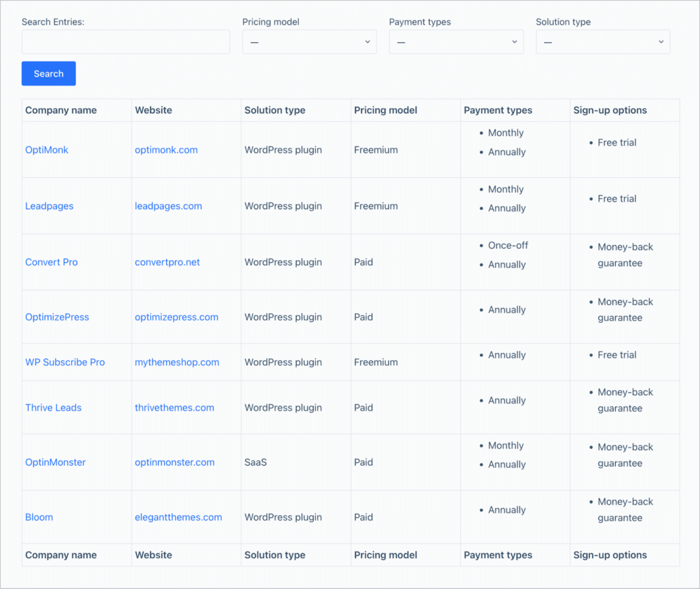700x589 pixels.
Task: Click WordPress plugin in Bloom row
Action: coord(284,517)
